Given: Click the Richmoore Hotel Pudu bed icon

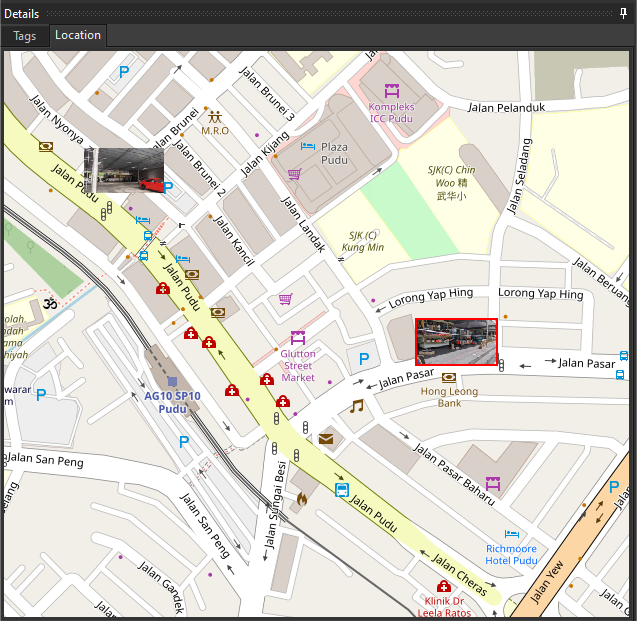Looking at the screenshot, I should (512, 535).
